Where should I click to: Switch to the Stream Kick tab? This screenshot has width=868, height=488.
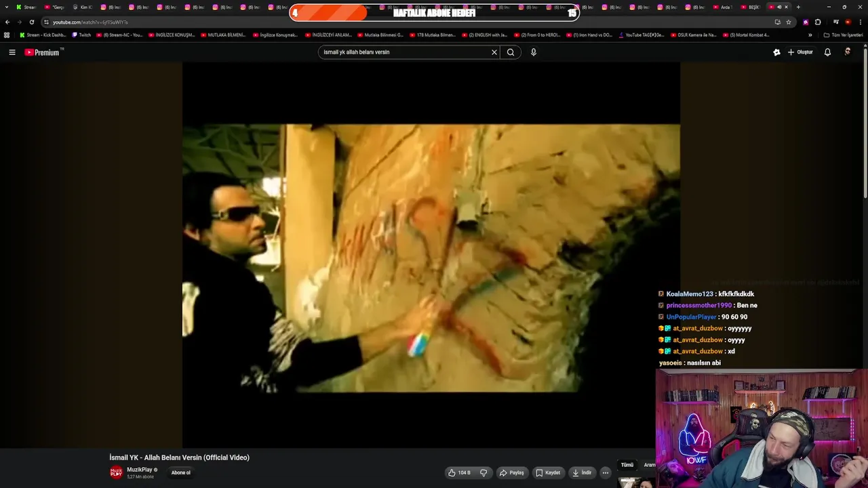pos(26,7)
